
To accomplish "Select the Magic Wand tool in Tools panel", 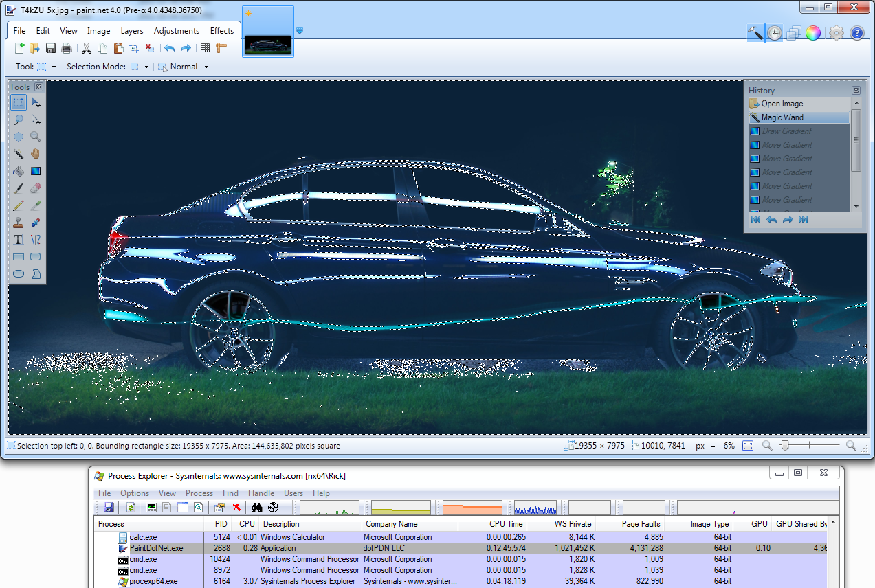I will 19,154.
